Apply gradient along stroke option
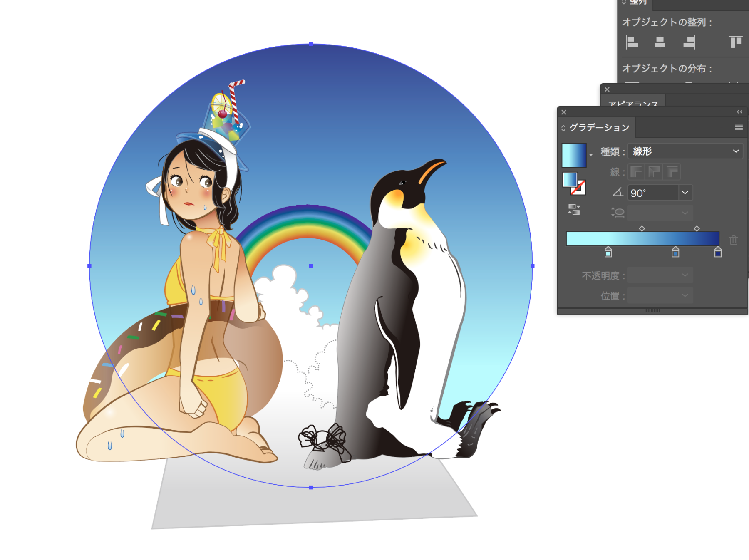This screenshot has height=560, width=749. 655,171
